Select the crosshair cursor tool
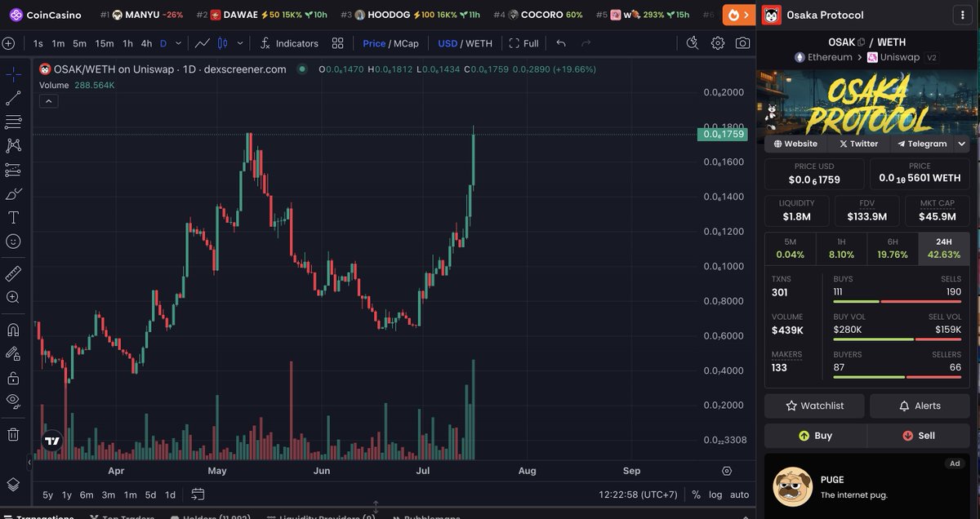 13,74
